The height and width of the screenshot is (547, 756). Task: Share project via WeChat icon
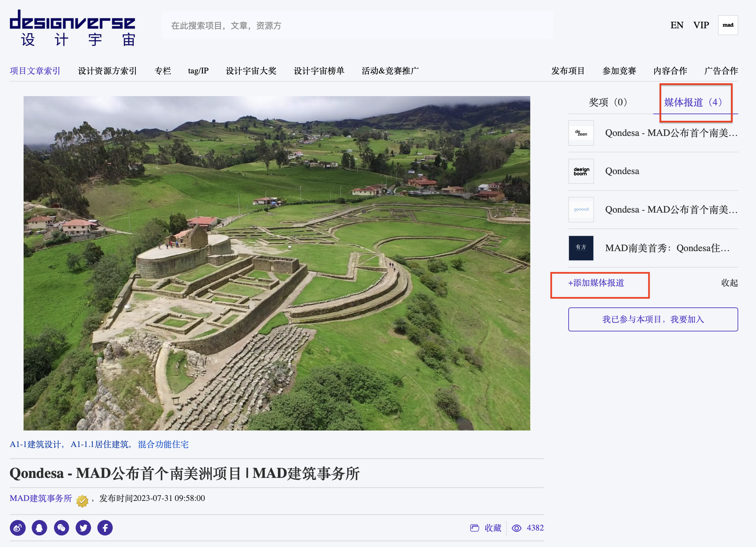tap(61, 528)
